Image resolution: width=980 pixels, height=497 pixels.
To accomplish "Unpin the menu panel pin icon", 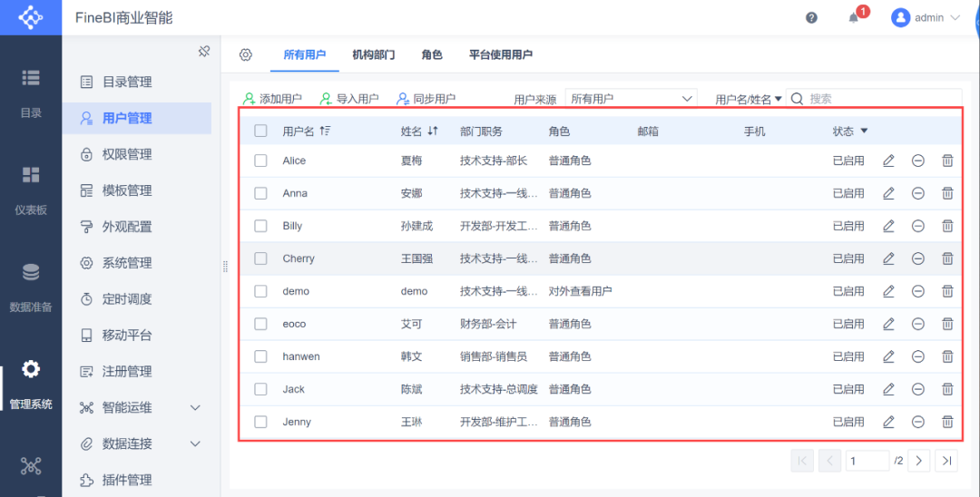I will coord(203,51).
